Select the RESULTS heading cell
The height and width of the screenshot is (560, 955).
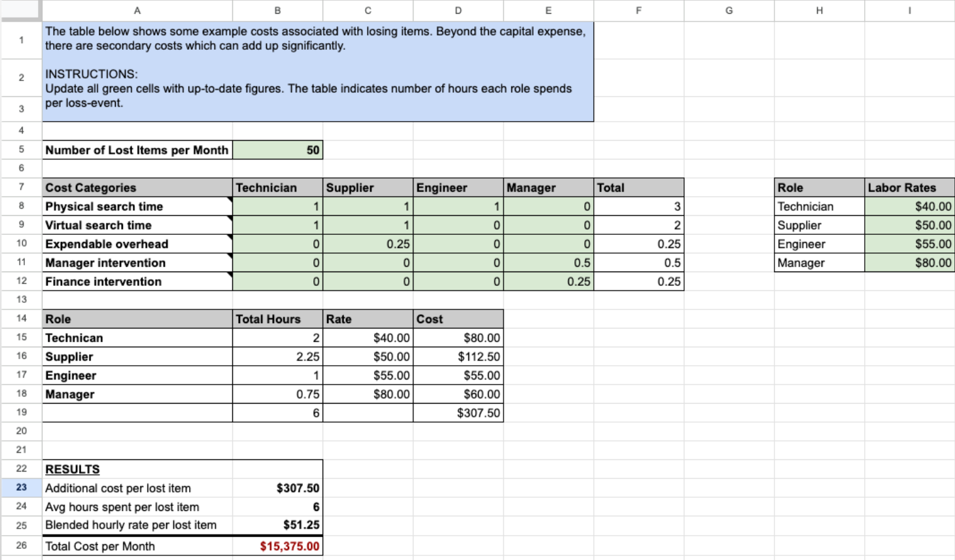137,469
